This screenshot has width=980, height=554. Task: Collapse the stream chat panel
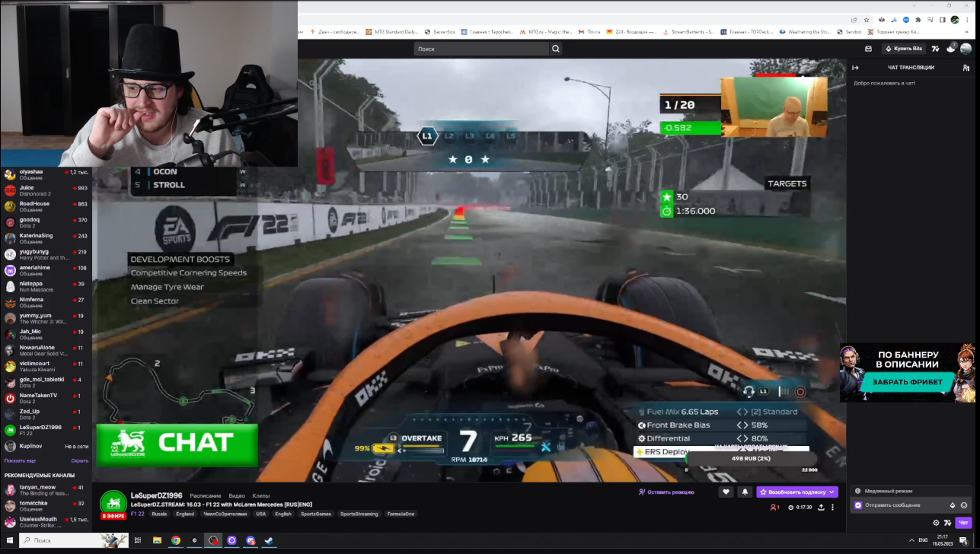[x=855, y=68]
